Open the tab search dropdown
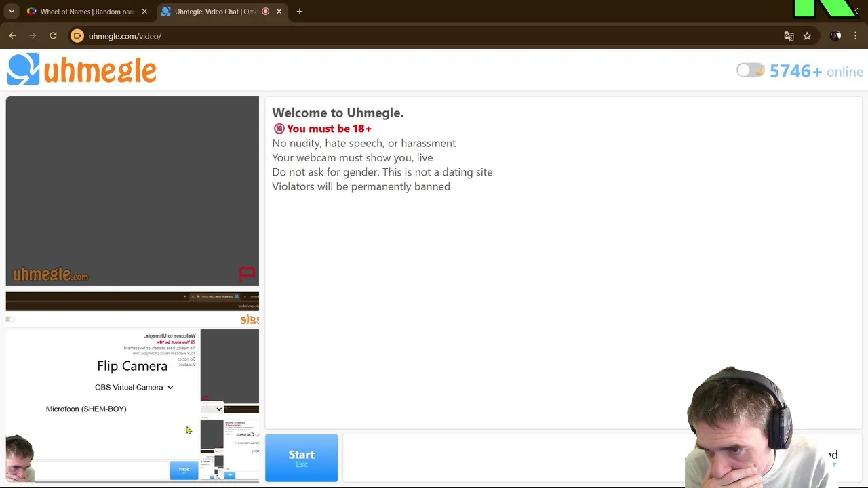This screenshot has height=488, width=868. point(12,12)
